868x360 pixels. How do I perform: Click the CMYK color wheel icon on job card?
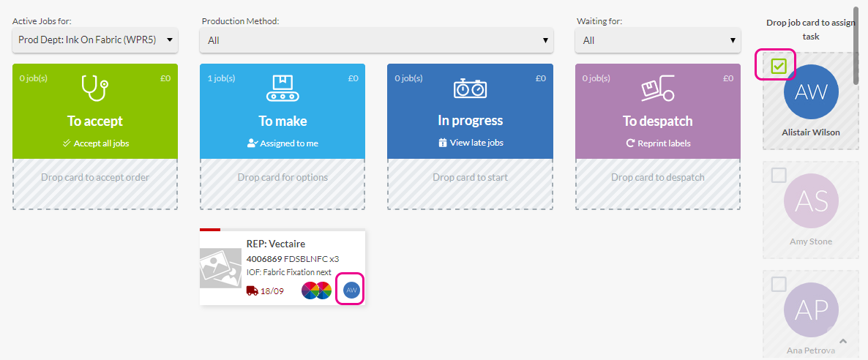pos(317,290)
